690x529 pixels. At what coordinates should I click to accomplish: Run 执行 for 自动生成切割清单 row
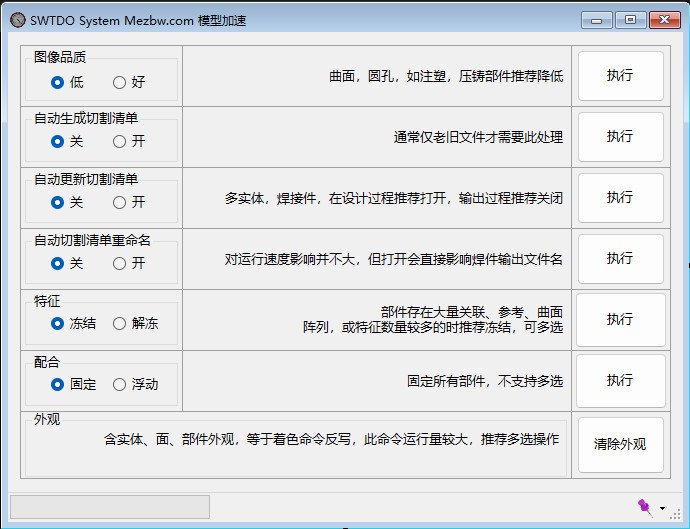(620, 137)
